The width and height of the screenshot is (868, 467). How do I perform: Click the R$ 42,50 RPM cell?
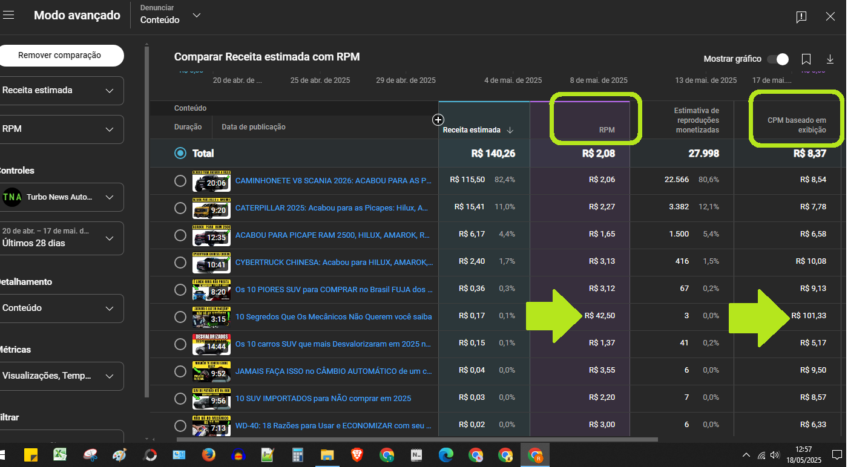[600, 316]
